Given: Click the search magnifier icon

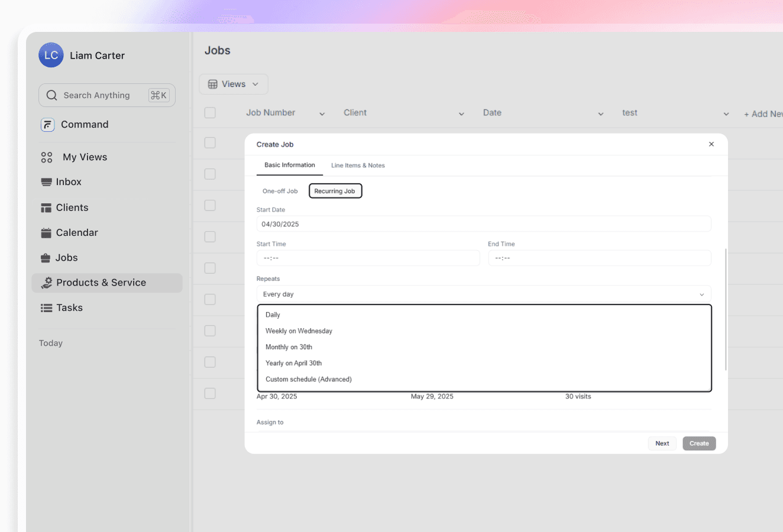Looking at the screenshot, I should [51, 95].
